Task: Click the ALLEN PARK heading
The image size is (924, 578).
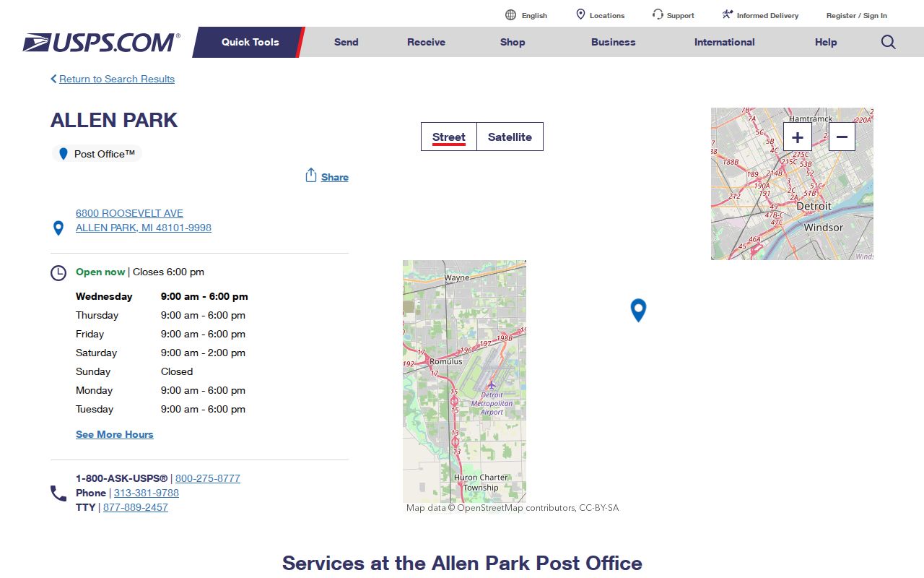Action: coord(114,120)
